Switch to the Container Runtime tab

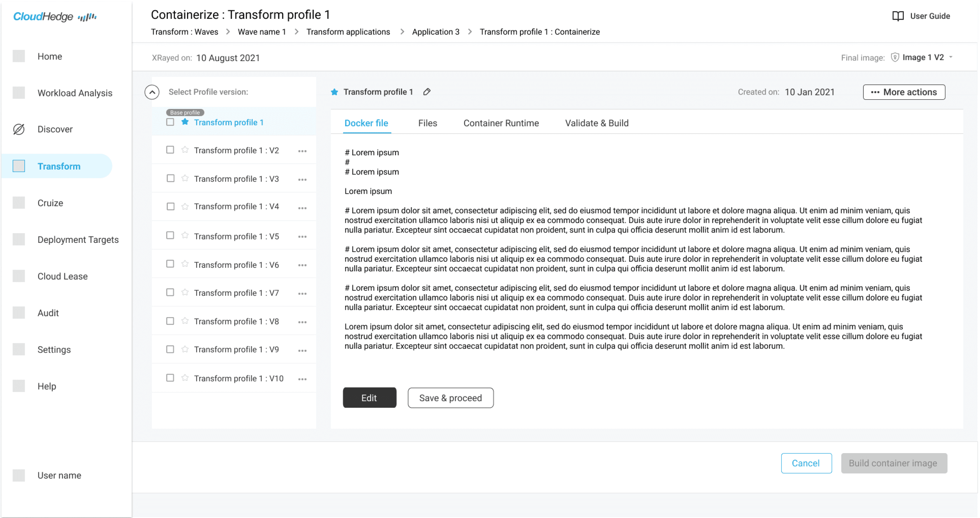pos(501,123)
